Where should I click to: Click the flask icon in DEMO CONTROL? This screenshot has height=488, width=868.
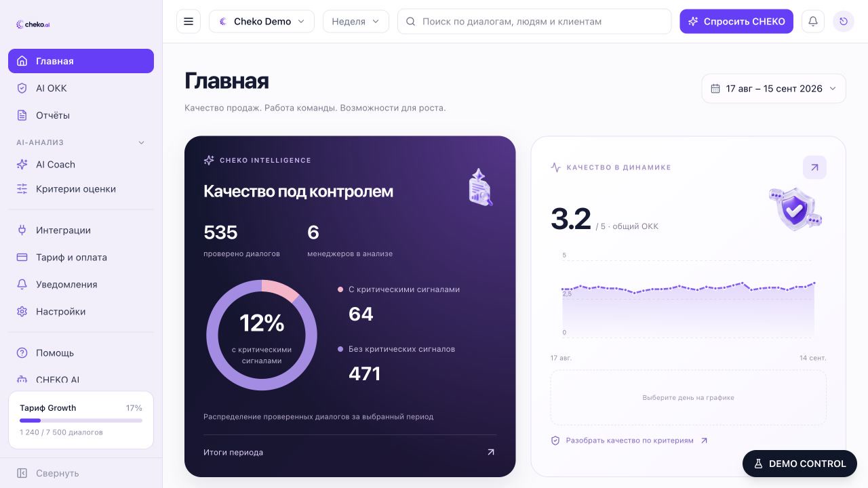[758, 464]
